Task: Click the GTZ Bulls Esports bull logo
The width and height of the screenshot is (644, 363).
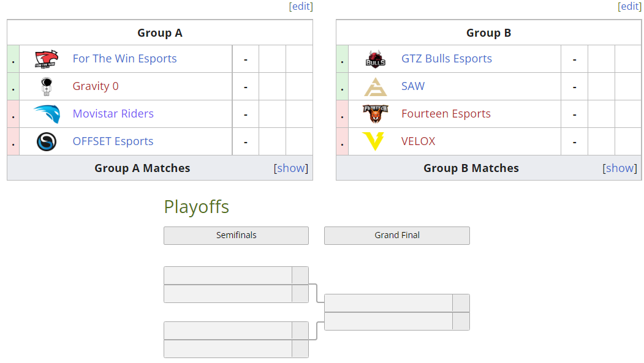Action: (x=375, y=59)
